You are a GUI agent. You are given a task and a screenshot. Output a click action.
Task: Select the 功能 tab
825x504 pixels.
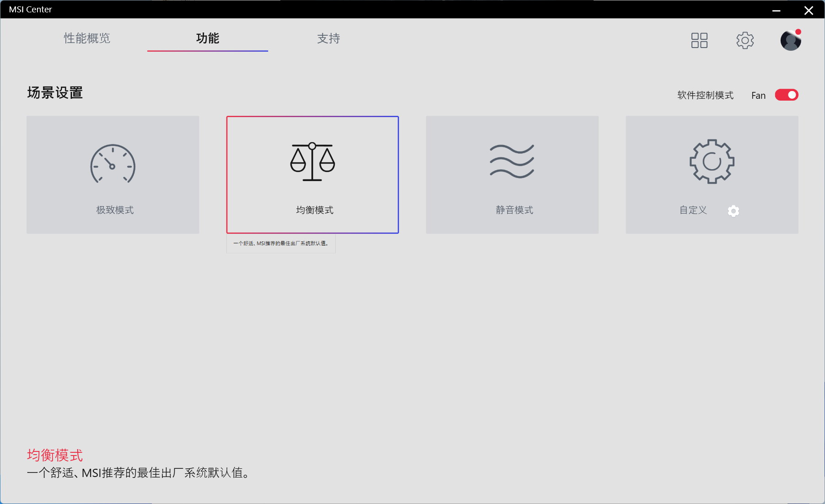click(x=207, y=39)
